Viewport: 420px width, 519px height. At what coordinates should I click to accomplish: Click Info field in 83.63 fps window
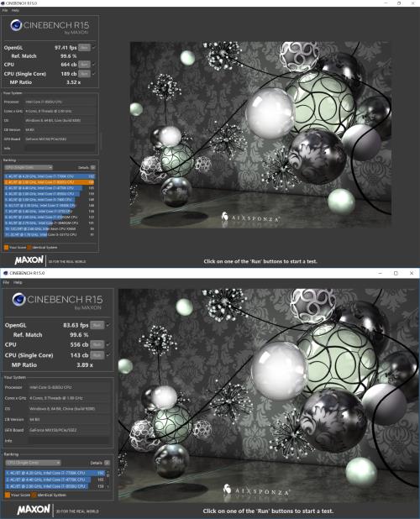[69, 441]
